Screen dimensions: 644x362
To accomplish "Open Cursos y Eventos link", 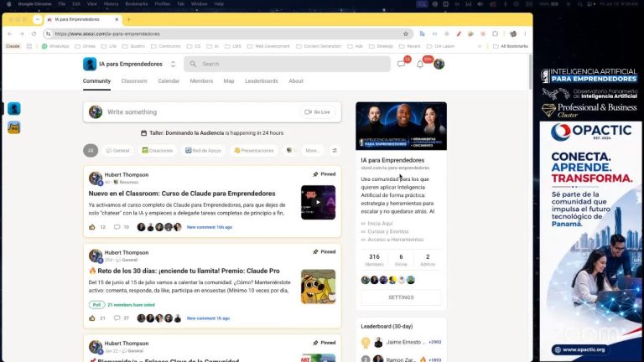I will point(387,231).
